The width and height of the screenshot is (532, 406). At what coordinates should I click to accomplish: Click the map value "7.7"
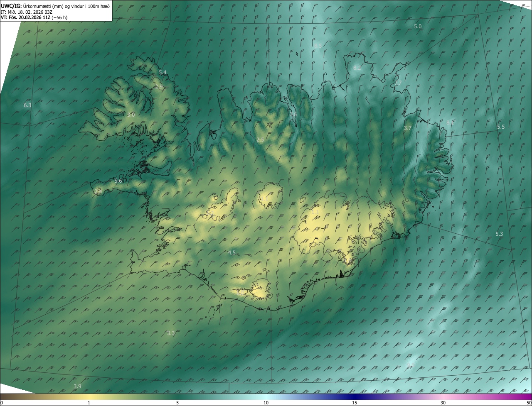(398, 83)
